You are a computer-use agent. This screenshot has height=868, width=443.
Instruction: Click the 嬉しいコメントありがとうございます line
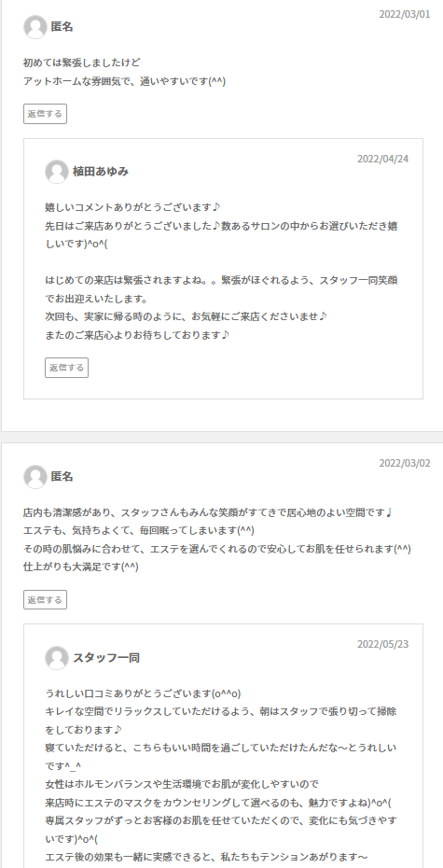[132, 207]
